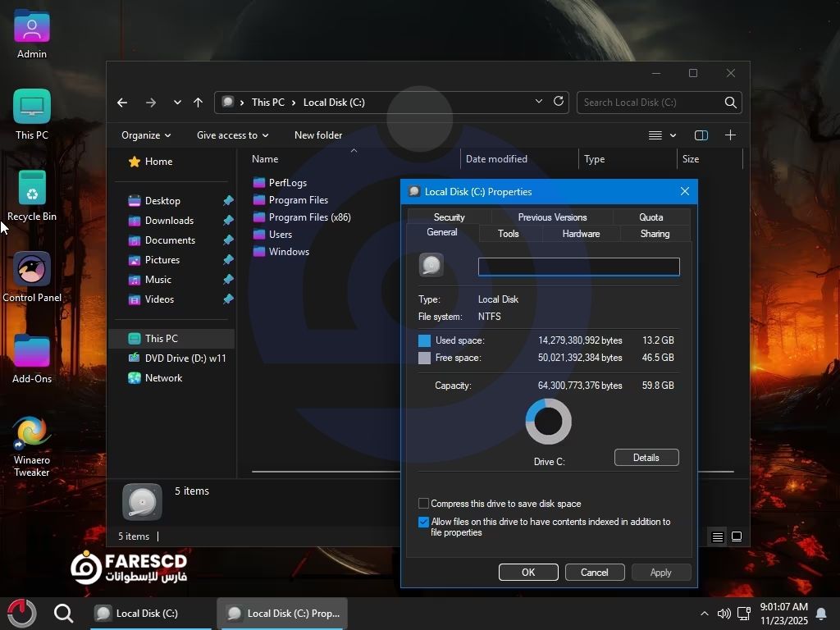840x630 pixels.
Task: Expand the address bar history dropdown
Action: [x=539, y=102]
